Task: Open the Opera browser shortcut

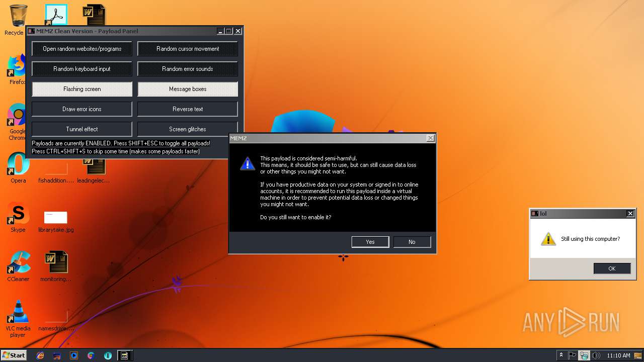Action: (18, 165)
